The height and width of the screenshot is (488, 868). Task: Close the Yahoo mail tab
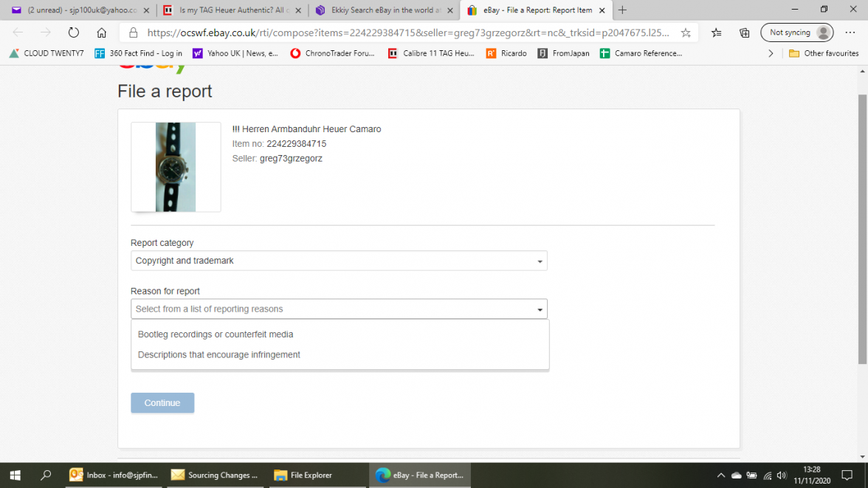(x=146, y=10)
